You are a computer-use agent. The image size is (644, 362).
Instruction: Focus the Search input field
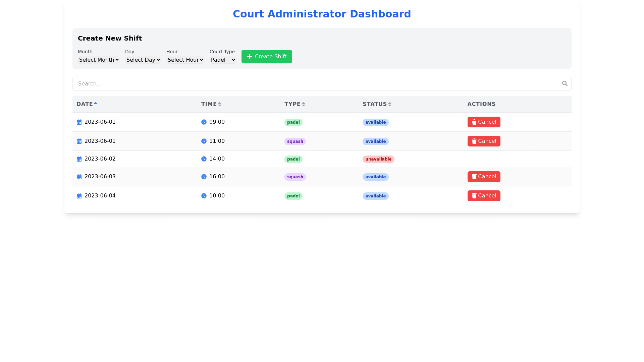click(315, 84)
